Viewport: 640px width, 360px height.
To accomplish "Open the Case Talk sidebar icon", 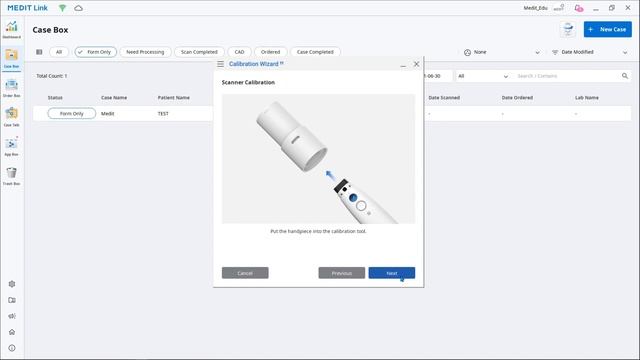I will pyautogui.click(x=11, y=117).
